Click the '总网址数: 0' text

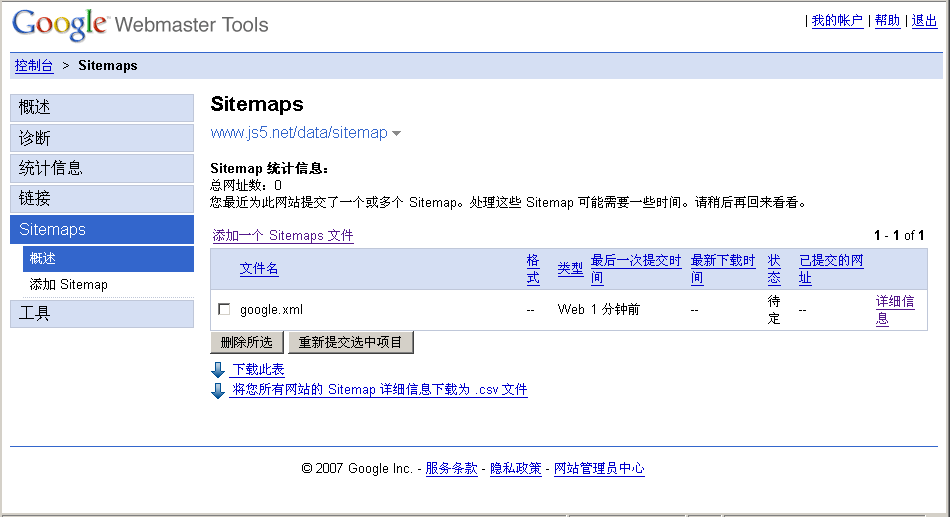245,185
